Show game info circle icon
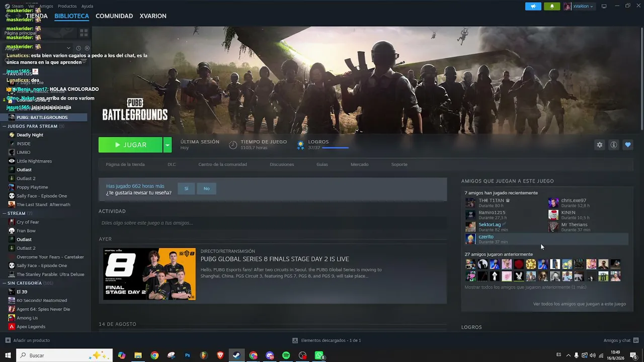This screenshot has width=644, height=362. [613, 145]
